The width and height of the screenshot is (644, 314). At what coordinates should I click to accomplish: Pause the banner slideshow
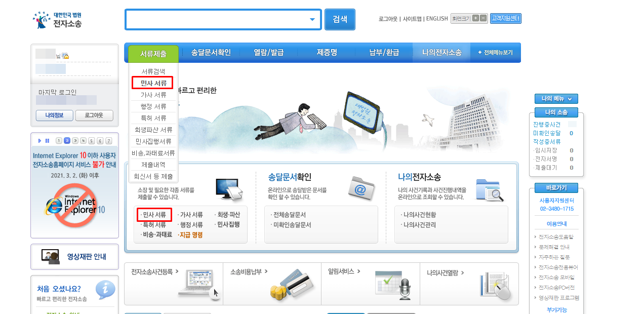click(47, 141)
